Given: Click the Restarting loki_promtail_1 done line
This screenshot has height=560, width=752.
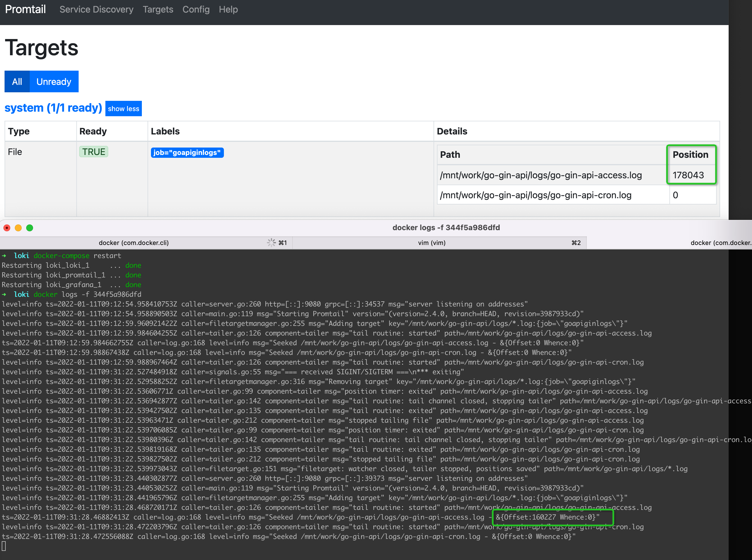Looking at the screenshot, I should tap(71, 275).
